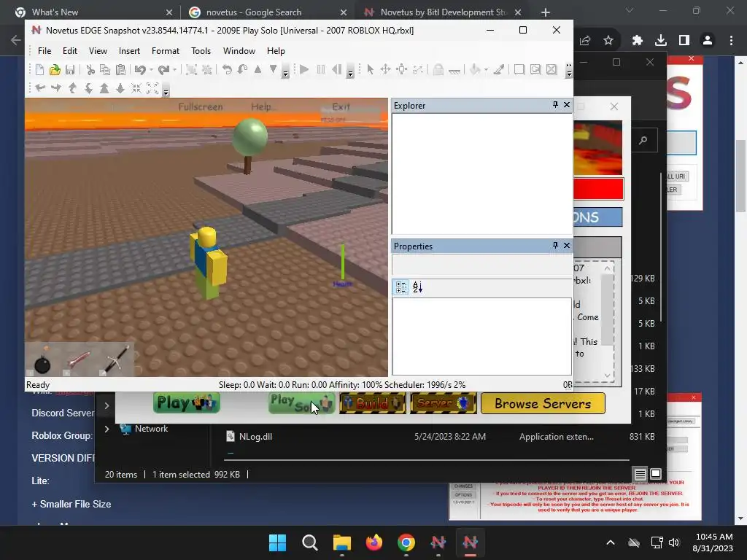Image resolution: width=747 pixels, height=560 pixels.
Task: Click the Ungroup parts icon
Action: click(206, 70)
